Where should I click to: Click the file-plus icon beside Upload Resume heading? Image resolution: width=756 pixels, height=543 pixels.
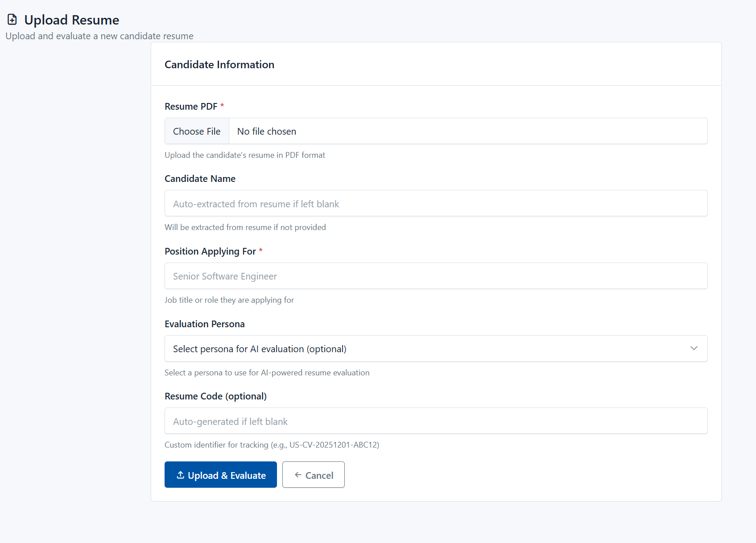(x=12, y=20)
